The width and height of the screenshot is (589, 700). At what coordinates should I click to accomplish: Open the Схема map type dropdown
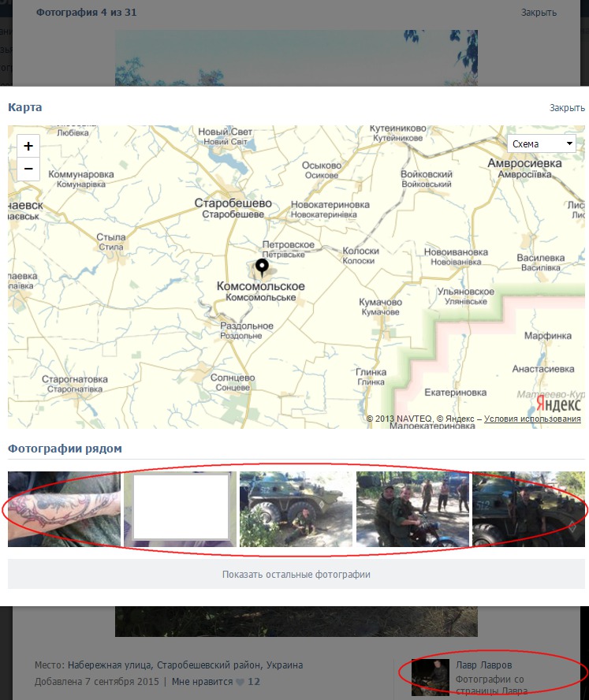coord(542,143)
